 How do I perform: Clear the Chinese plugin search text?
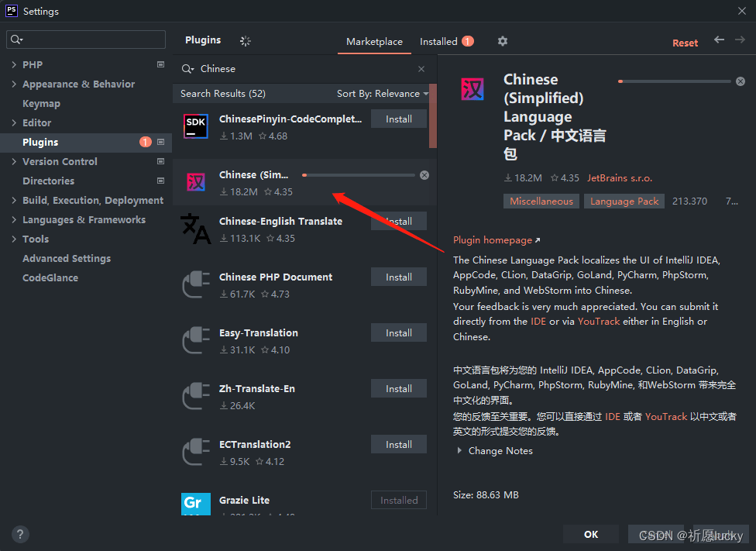(x=421, y=69)
